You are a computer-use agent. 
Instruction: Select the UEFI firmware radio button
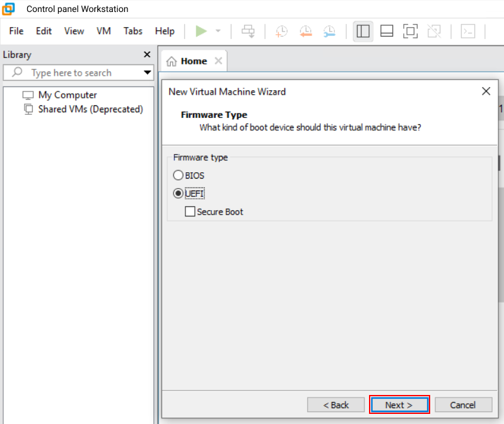[179, 193]
